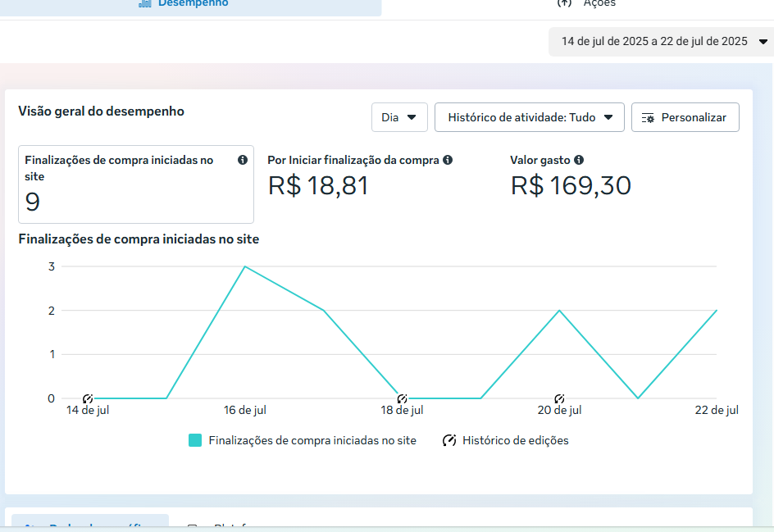Click info icon next to Por Iniciar finalização
Viewport: 774px width, 532px height.
tap(448, 161)
